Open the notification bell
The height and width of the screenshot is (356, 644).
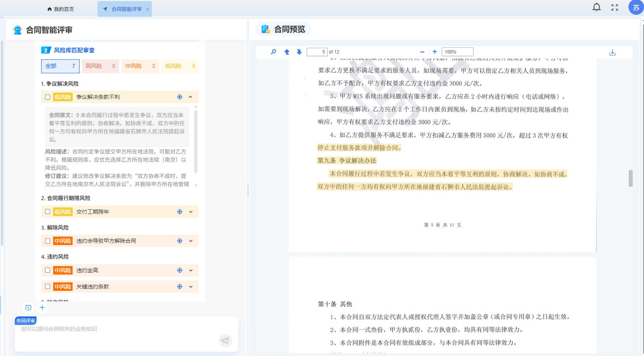click(597, 7)
